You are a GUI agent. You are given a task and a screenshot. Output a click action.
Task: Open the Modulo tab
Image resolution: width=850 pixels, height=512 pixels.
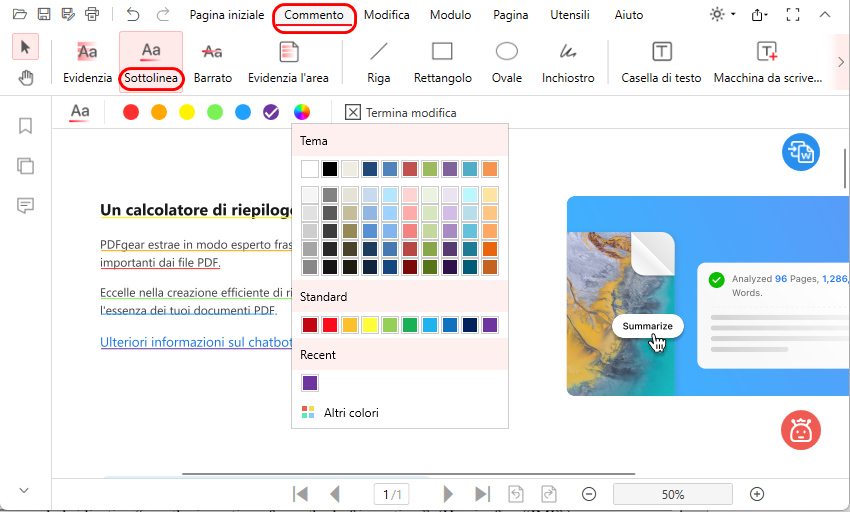tap(450, 15)
